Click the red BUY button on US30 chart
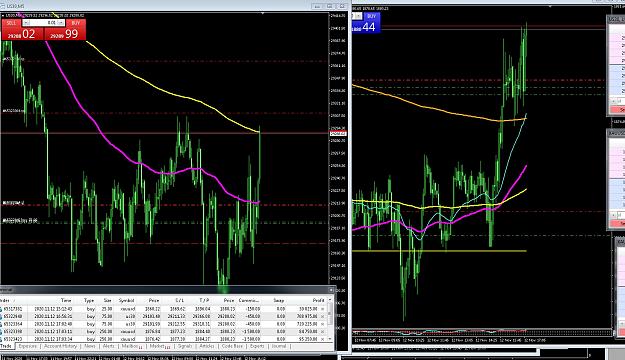The image size is (625, 360). point(76,23)
